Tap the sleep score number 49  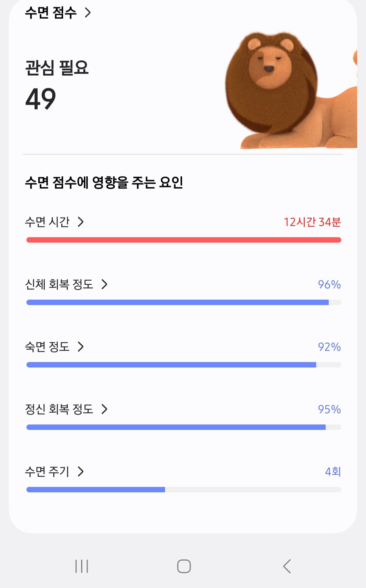(41, 99)
